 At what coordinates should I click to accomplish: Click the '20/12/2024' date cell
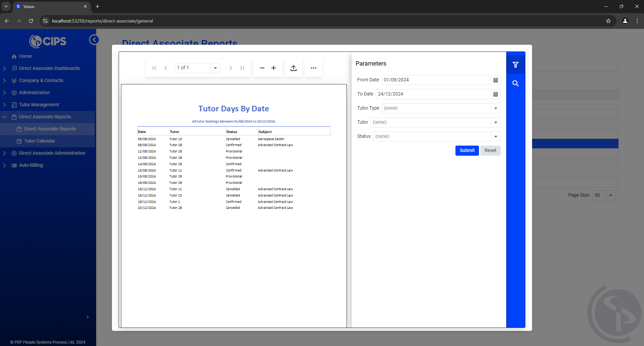[x=147, y=208]
